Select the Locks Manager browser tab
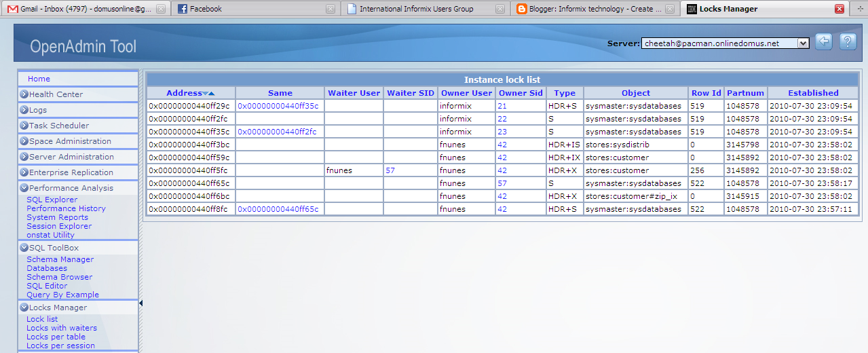868x353 pixels. tap(763, 9)
